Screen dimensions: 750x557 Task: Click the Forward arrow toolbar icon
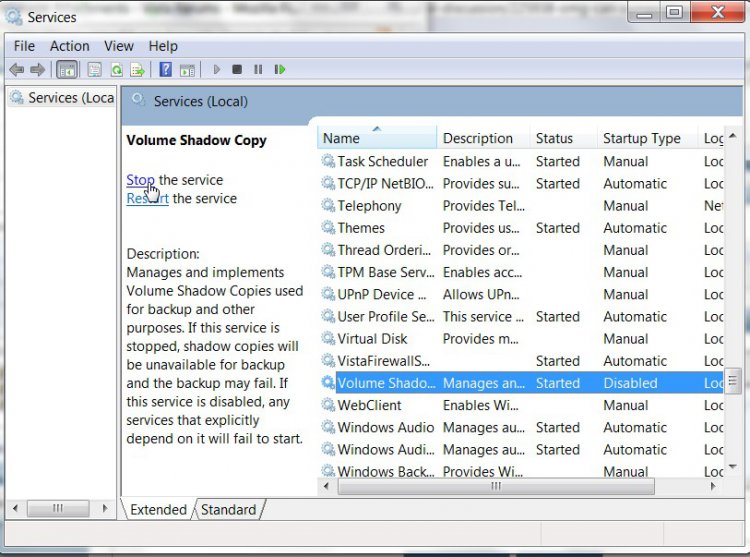pyautogui.click(x=37, y=70)
